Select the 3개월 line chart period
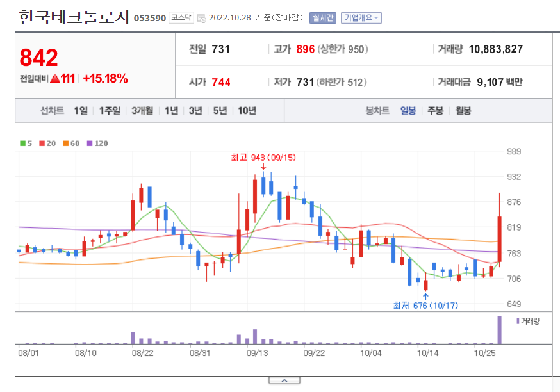The image size is (560, 392). [x=142, y=111]
